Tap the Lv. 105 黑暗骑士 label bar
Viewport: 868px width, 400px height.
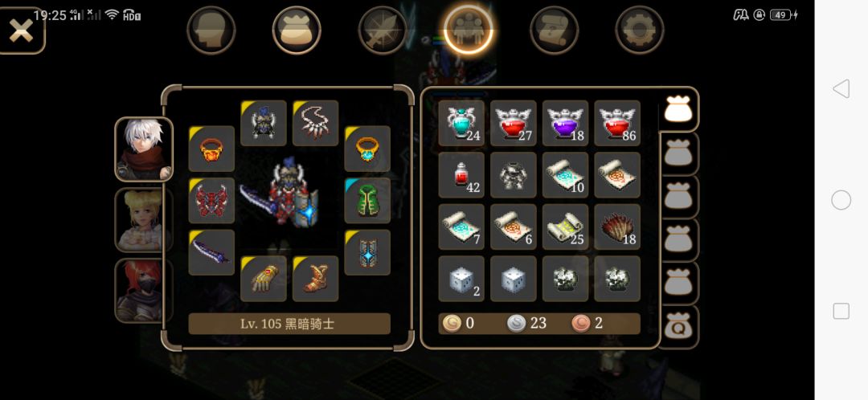[x=289, y=324]
